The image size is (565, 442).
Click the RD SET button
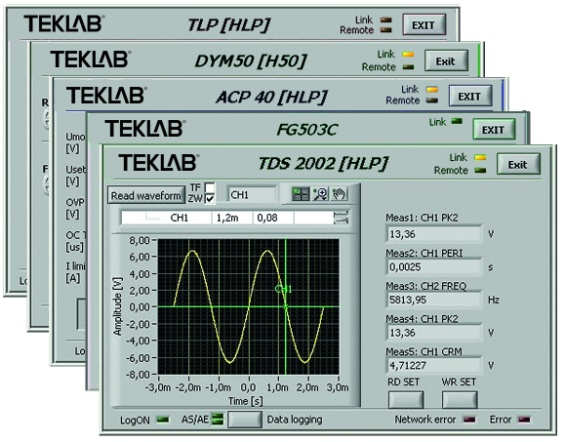click(405, 399)
